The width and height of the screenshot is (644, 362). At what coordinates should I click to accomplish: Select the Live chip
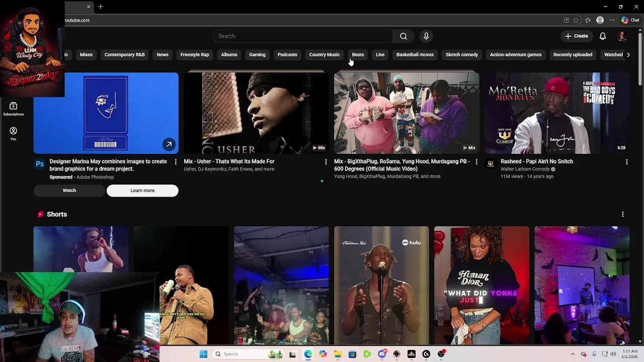tap(380, 54)
